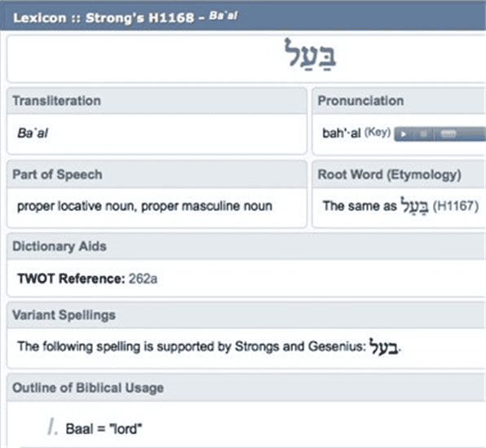Collapse the Variant Spellings section header

pos(246,315)
